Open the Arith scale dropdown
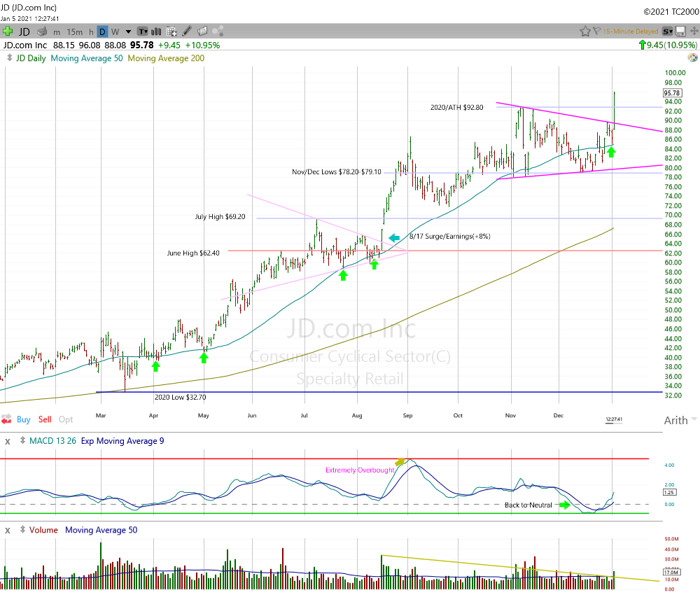The height and width of the screenshot is (595, 700). tap(680, 421)
